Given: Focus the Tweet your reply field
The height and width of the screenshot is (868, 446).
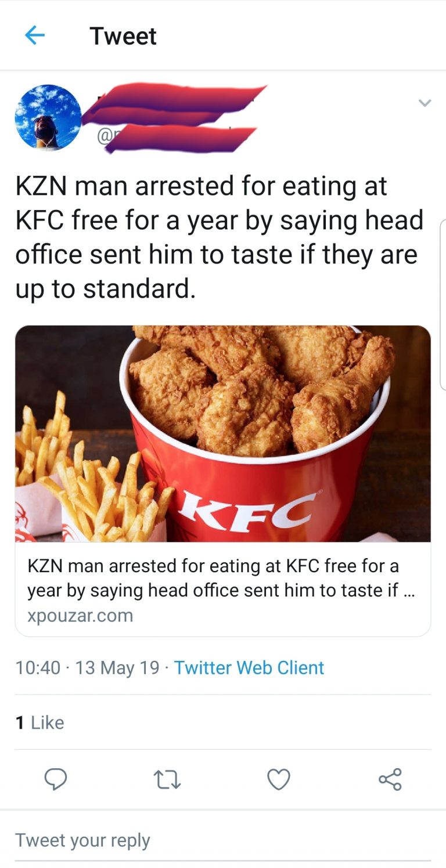Looking at the screenshot, I should 82,840.
